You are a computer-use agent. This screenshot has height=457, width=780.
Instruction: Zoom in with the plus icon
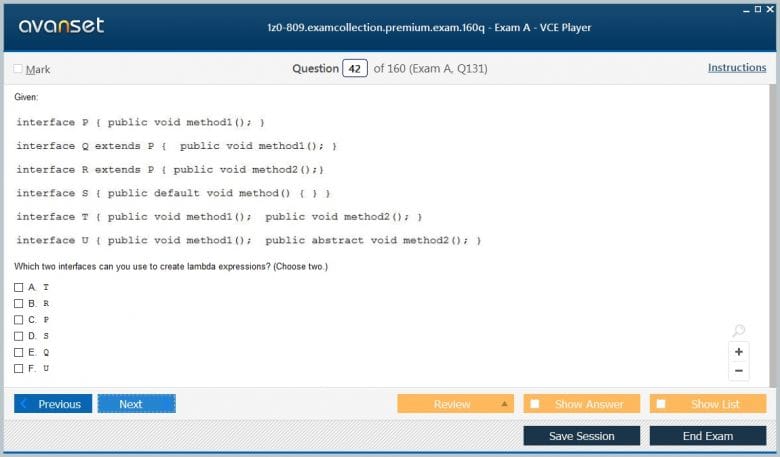(738, 352)
